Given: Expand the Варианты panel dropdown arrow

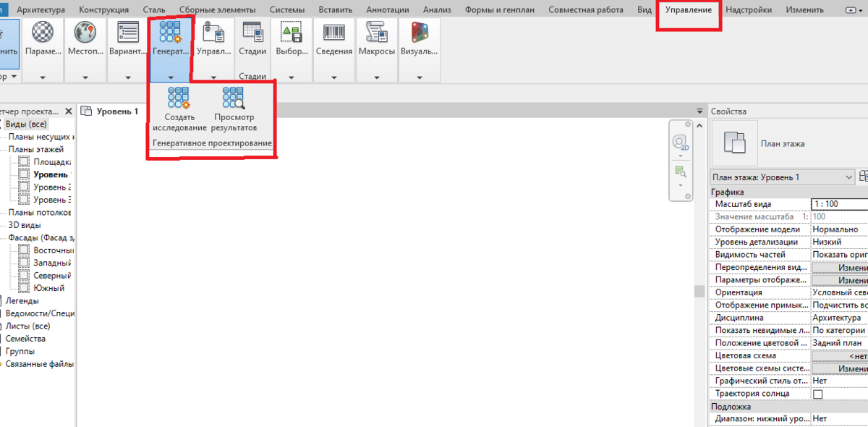Looking at the screenshot, I should (128, 77).
